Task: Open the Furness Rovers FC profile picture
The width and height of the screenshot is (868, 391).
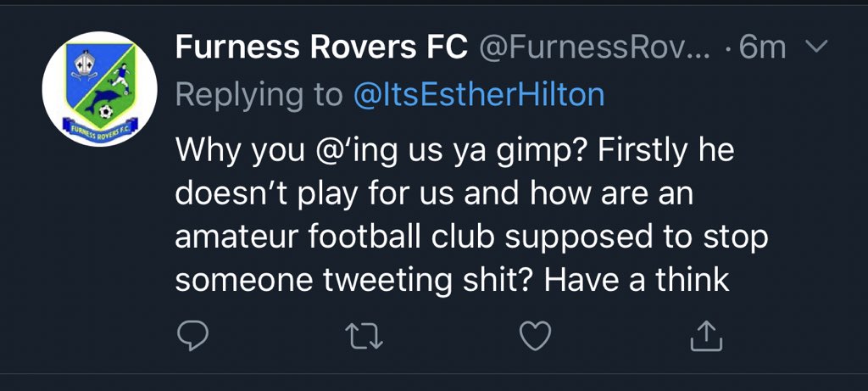Action: [100, 88]
